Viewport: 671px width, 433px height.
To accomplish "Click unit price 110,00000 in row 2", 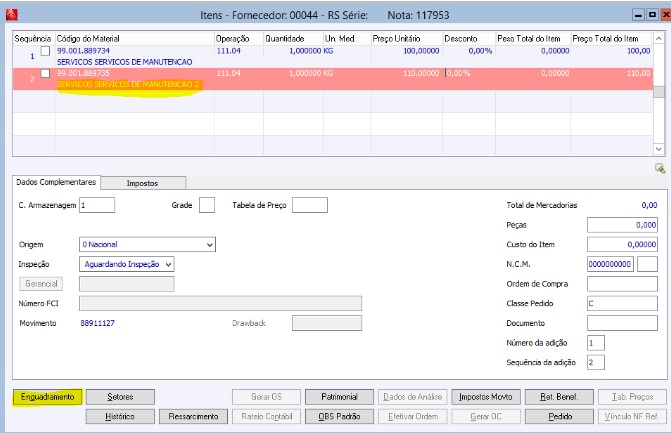I will (x=421, y=73).
